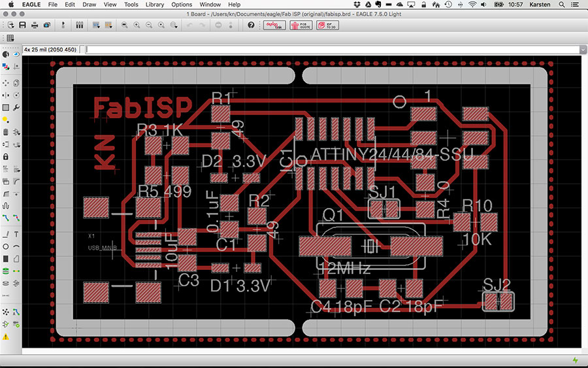Image resolution: width=588 pixels, height=368 pixels.
Task: Click the Zoom in magnifier
Action: 137,25
